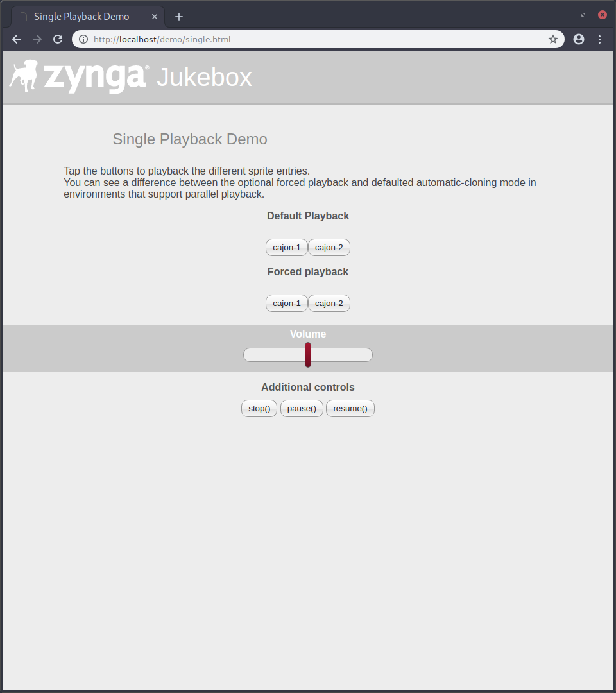Open the site information icon in the address bar
The height and width of the screenshot is (693, 616).
click(x=83, y=39)
